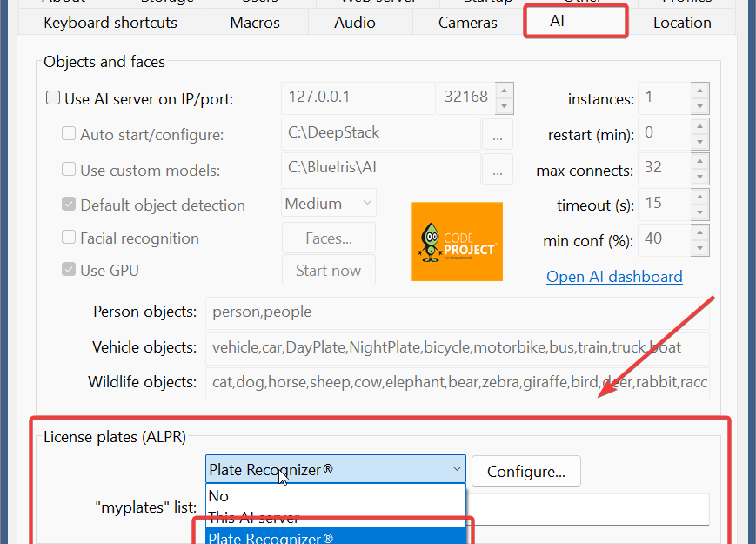Image resolution: width=756 pixels, height=544 pixels.
Task: Click the restart (min) number field
Action: tap(665, 133)
